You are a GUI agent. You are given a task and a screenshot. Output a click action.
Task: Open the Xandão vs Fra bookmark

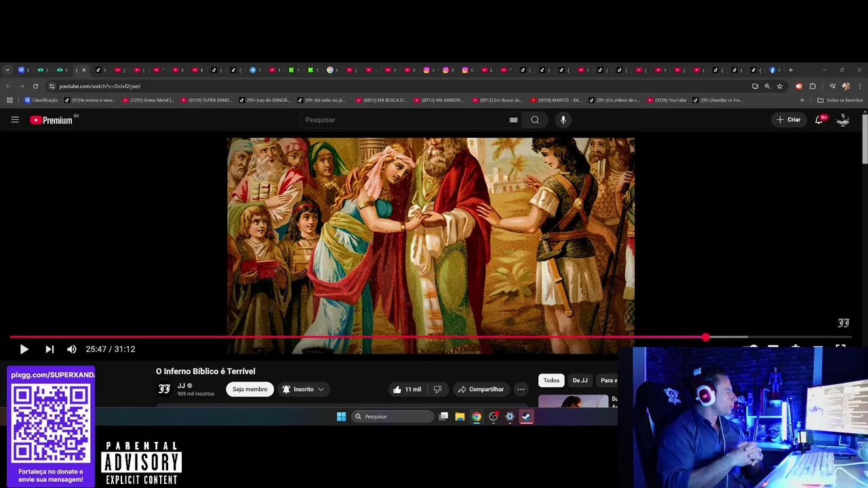tap(717, 100)
